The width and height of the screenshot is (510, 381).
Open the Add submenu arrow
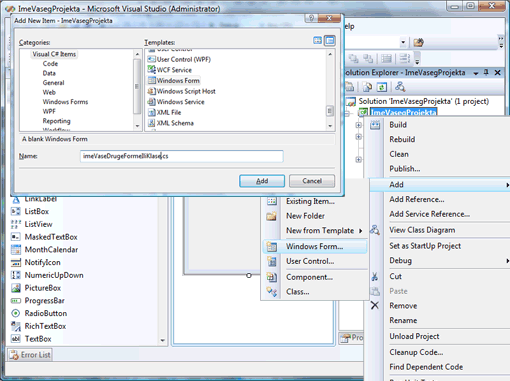507,185
